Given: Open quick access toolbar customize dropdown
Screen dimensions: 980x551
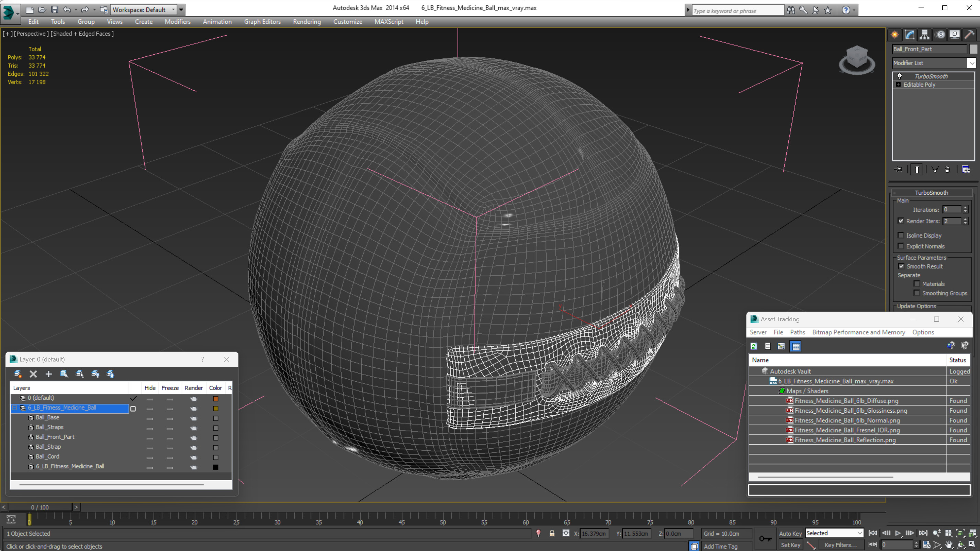Looking at the screenshot, I should 181,10.
